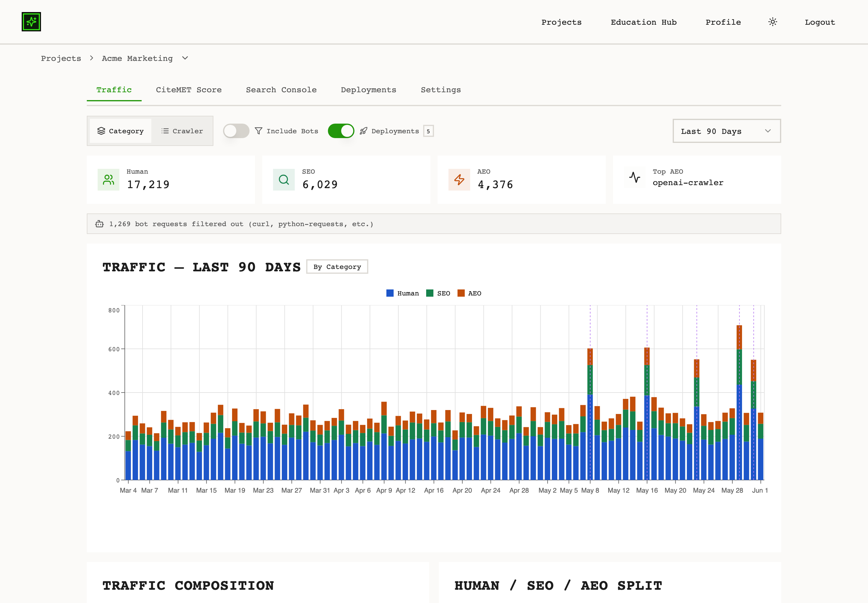Image resolution: width=868 pixels, height=603 pixels.
Task: Click the rocket deployments icon
Action: point(363,131)
